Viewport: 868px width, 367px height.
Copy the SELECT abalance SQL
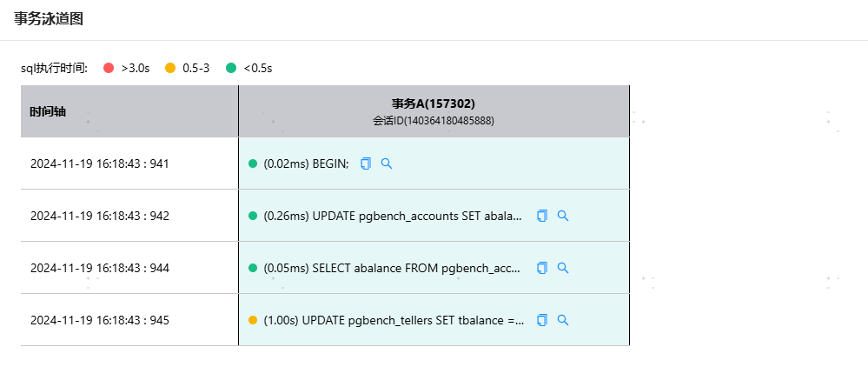pyautogui.click(x=542, y=268)
